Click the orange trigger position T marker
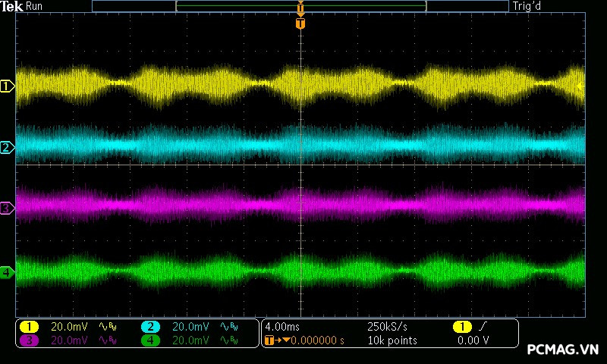This screenshot has width=607, height=364. [300, 24]
